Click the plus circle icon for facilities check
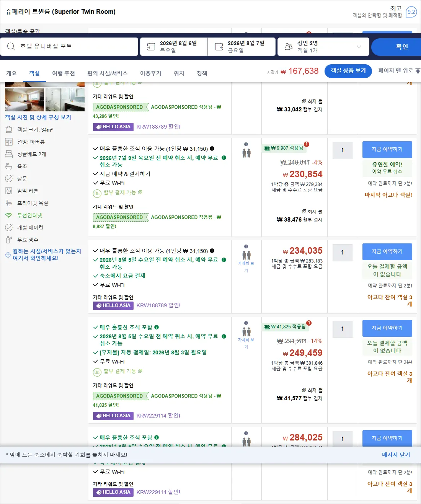 click(8, 255)
